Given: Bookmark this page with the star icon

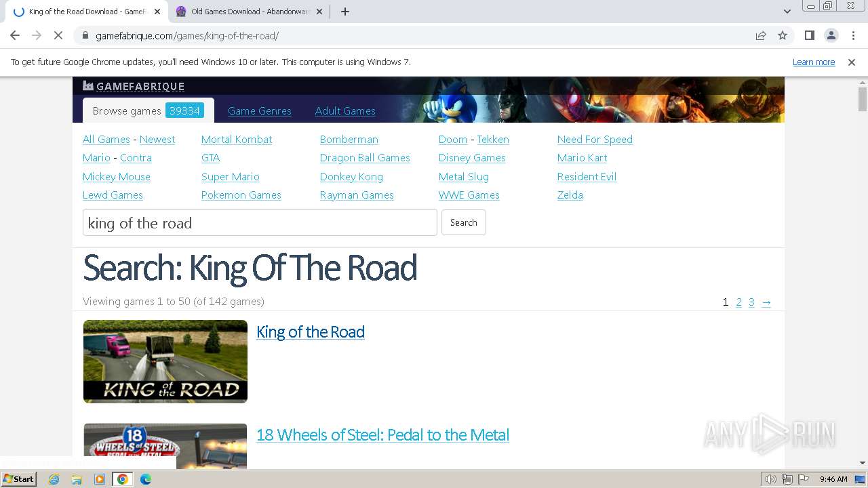Looking at the screenshot, I should coord(783,35).
